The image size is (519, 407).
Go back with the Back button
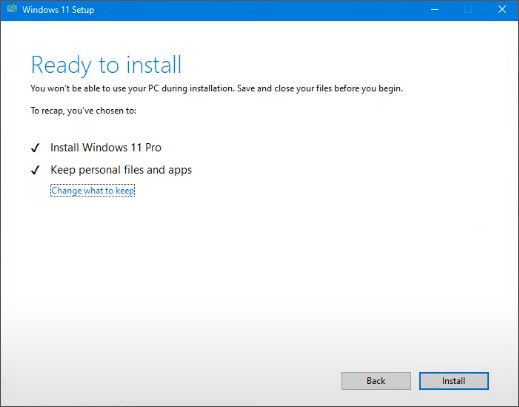point(376,381)
